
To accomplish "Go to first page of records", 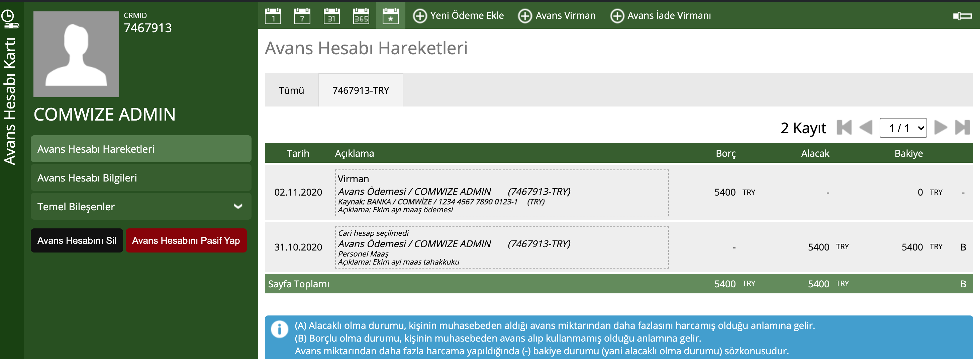I will click(x=844, y=128).
